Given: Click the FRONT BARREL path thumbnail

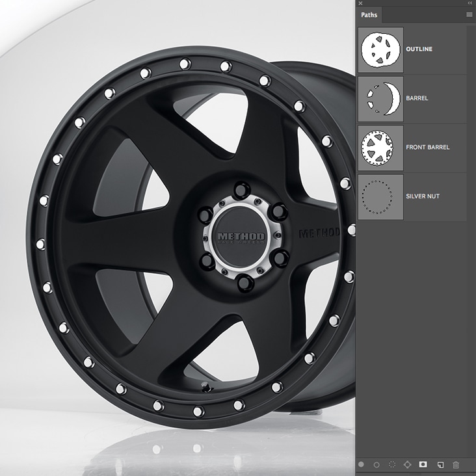Looking at the screenshot, I should click(x=380, y=148).
